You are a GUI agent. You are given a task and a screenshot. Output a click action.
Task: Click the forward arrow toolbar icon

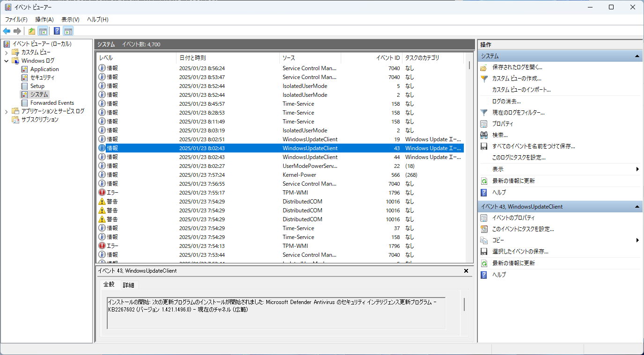[x=17, y=31]
